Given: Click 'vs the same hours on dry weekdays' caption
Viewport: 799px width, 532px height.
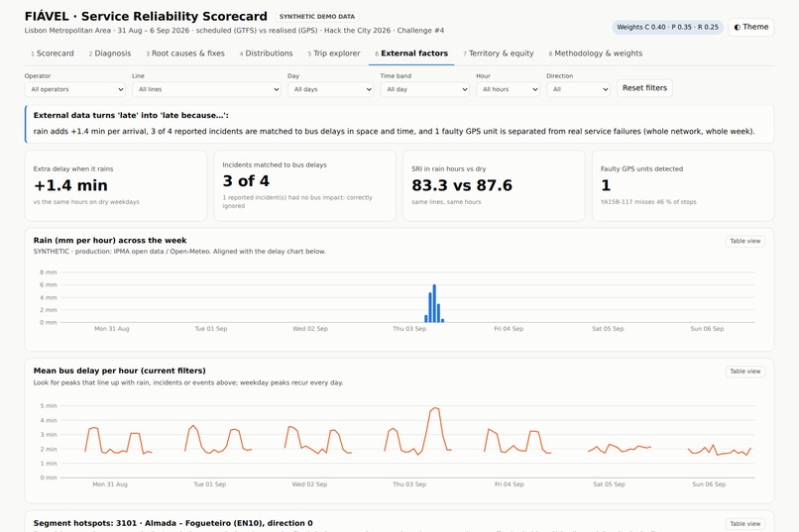Looking at the screenshot, I should pos(86,202).
